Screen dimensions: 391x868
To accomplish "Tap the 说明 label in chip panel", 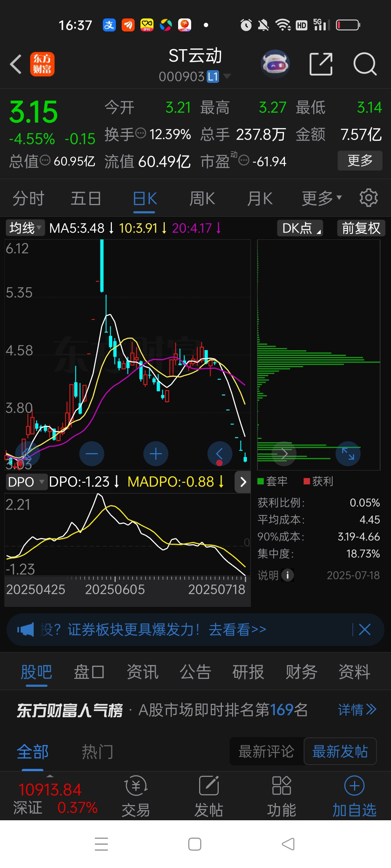I will click(268, 575).
